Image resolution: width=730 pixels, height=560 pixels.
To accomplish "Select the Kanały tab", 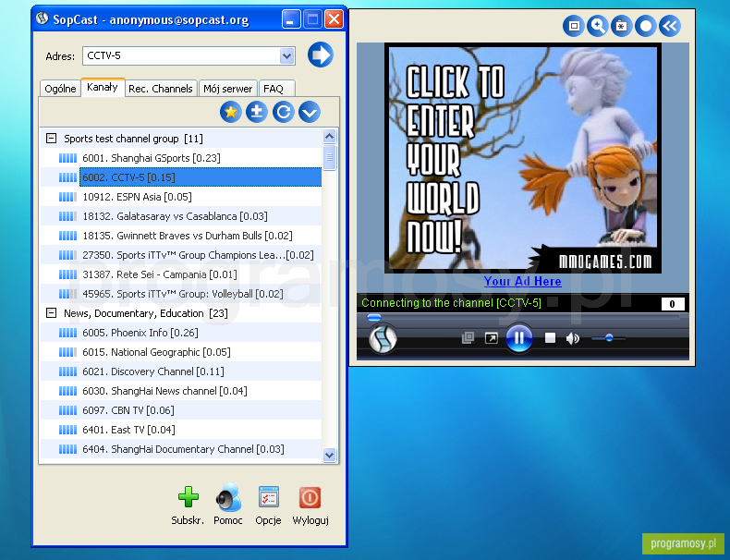I will click(103, 87).
